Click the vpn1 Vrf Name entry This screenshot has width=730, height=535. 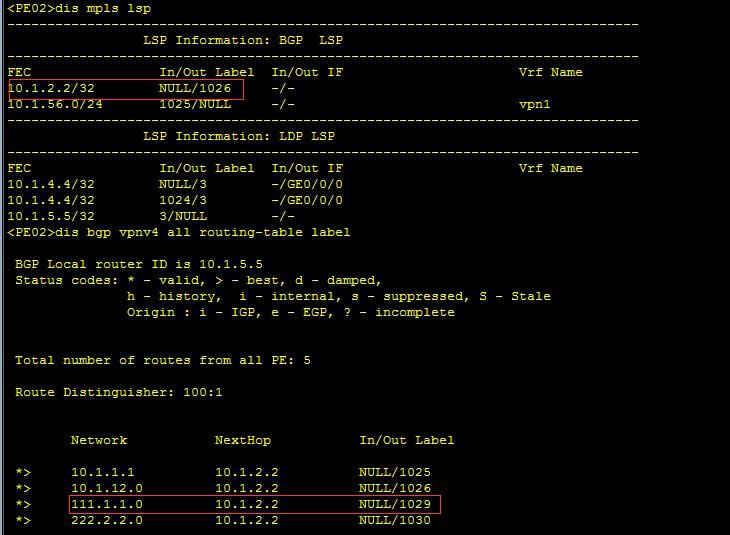tap(534, 104)
